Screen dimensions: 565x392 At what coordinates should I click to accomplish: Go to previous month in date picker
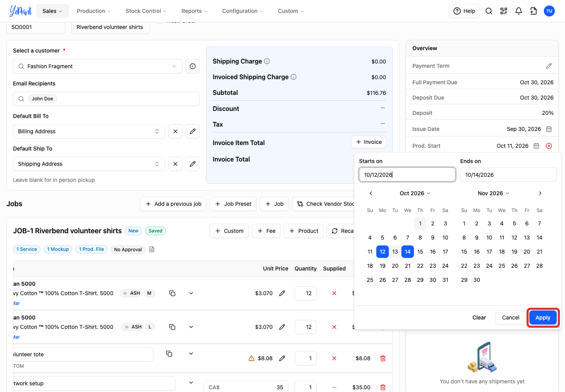click(x=371, y=193)
